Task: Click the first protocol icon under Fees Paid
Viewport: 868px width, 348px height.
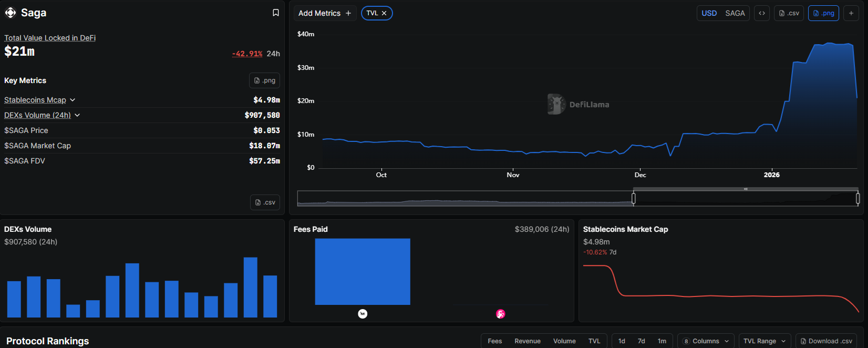Action: click(363, 314)
